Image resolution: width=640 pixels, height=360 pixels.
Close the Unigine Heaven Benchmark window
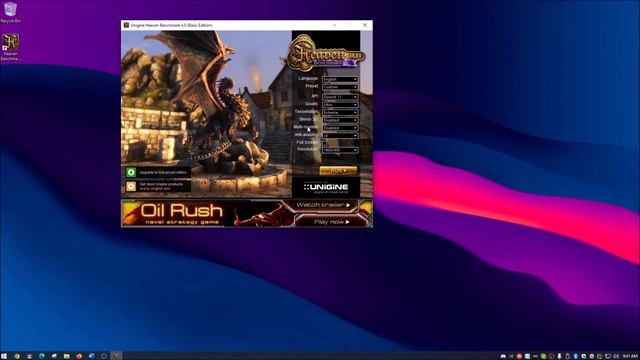[x=365, y=25]
